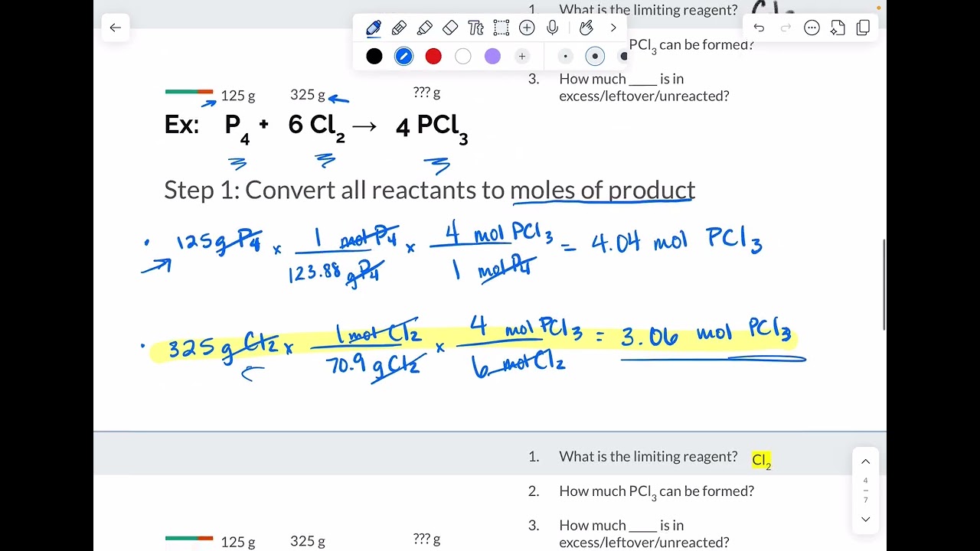Screen dimensions: 980x551
Task: Start audio recording with the microphone icon
Action: 553,28
